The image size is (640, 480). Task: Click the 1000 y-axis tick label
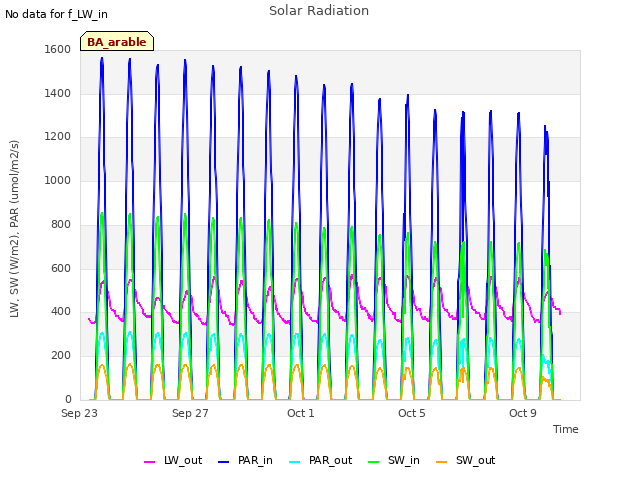pos(58,180)
